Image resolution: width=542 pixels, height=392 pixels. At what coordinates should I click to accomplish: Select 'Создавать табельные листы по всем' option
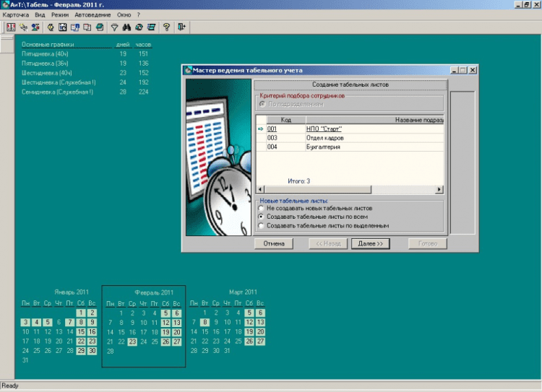[261, 217]
